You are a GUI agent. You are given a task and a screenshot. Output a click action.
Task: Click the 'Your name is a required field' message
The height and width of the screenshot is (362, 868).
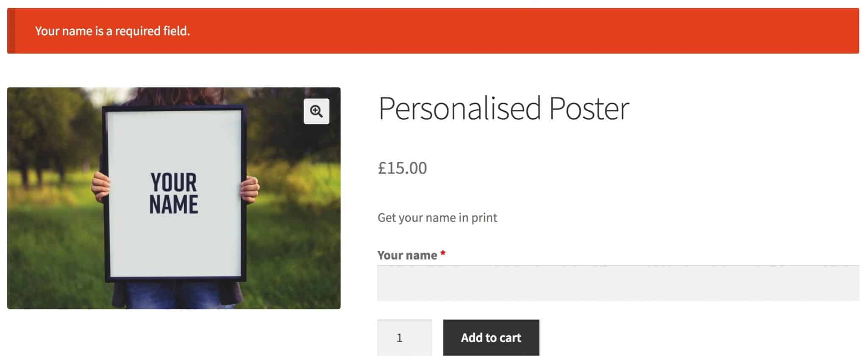click(112, 31)
